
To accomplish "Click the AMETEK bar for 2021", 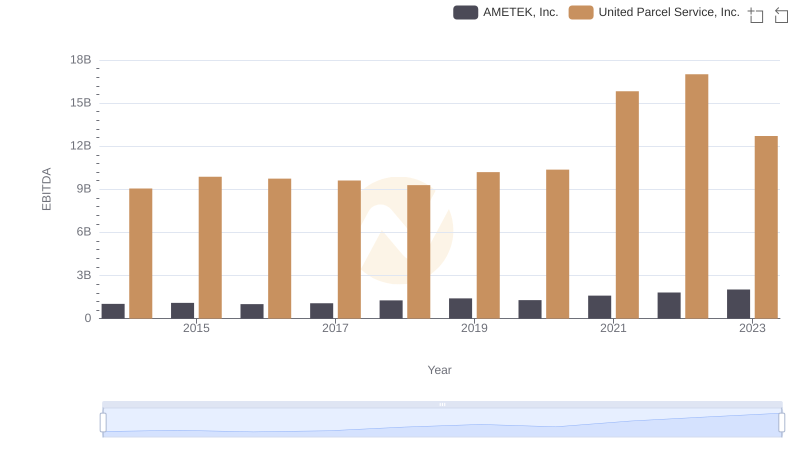I will pyautogui.click(x=599, y=307).
